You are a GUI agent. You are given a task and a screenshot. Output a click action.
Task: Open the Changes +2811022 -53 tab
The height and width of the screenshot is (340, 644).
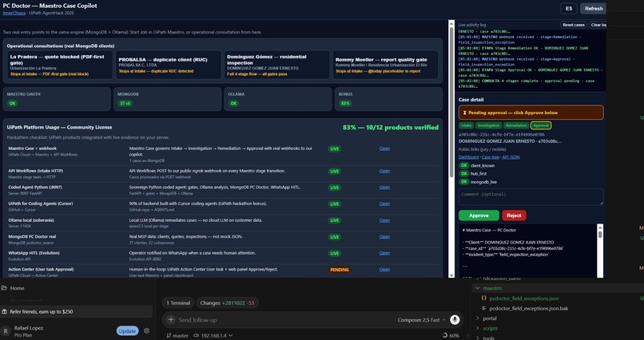(227, 303)
